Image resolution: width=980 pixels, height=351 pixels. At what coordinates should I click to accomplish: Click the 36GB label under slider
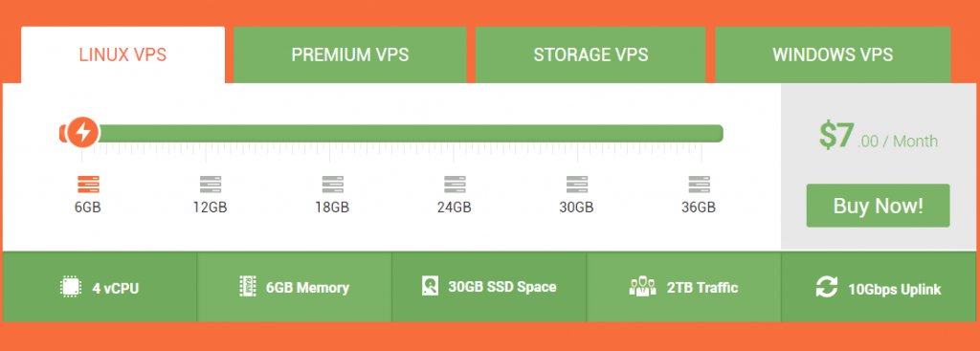tap(699, 208)
